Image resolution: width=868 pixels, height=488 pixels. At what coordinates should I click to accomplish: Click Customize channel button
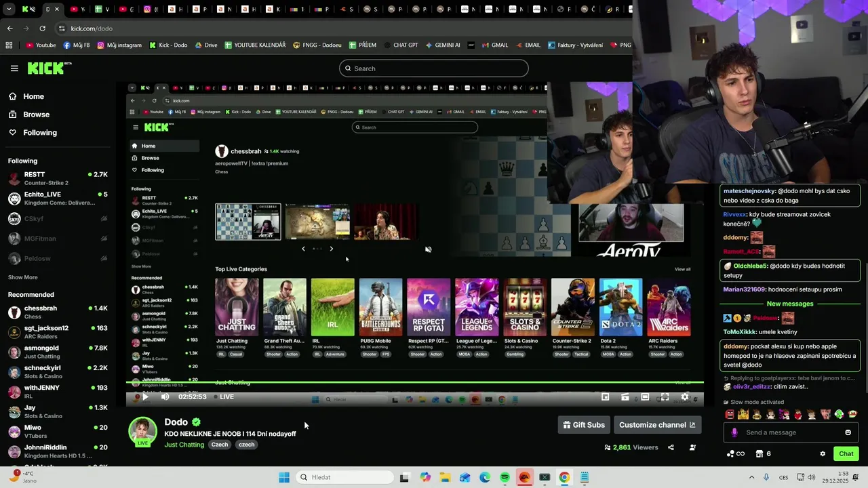click(657, 425)
